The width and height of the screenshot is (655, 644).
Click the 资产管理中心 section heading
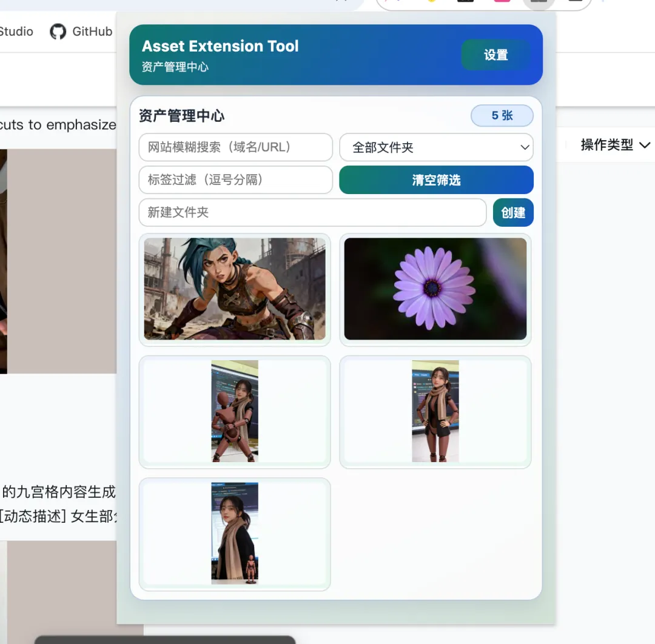pyautogui.click(x=182, y=116)
